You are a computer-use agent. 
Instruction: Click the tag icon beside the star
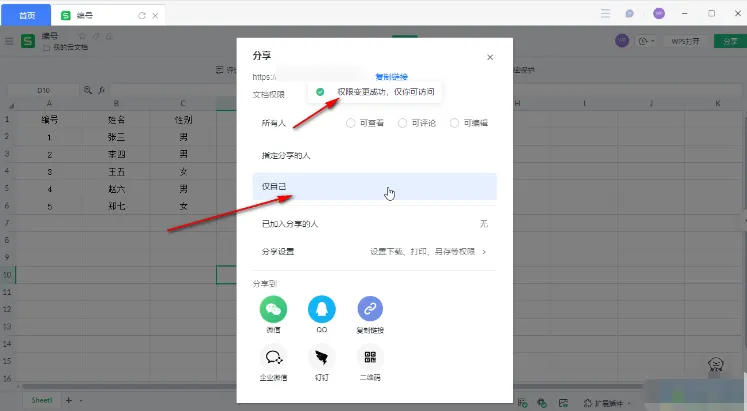pyautogui.click(x=96, y=36)
